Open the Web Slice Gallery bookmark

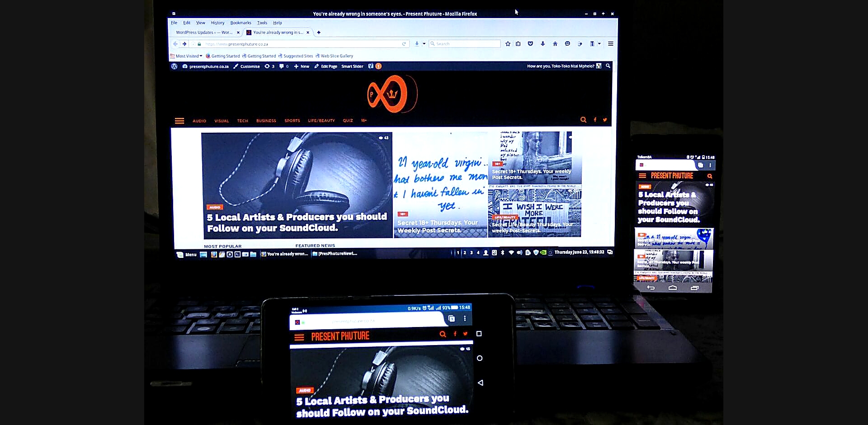point(335,56)
